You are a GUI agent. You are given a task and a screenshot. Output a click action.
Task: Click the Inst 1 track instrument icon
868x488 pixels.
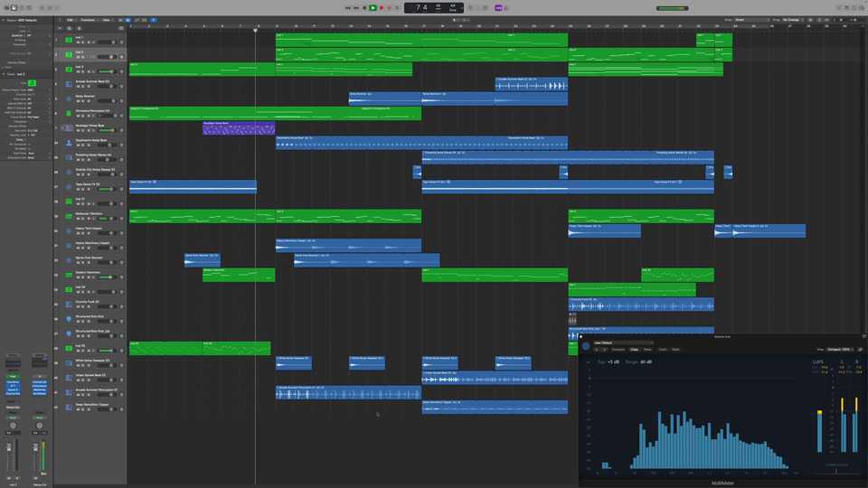69,41
